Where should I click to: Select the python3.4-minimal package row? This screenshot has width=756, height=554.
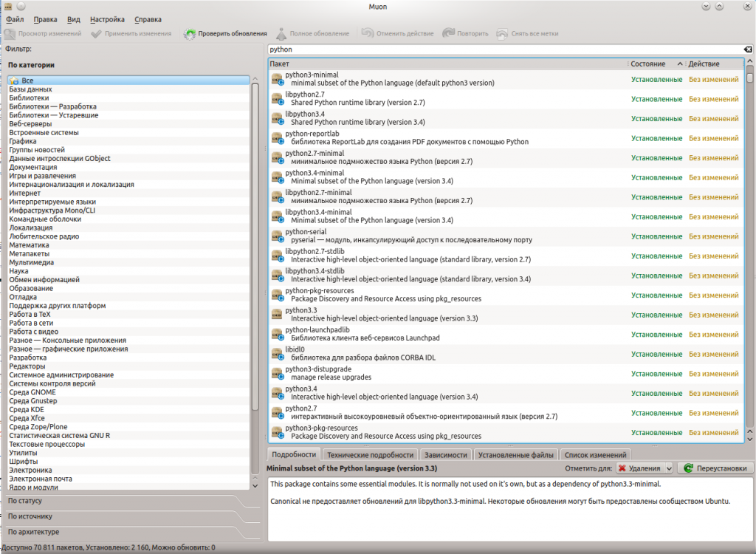pyautogui.click(x=506, y=177)
